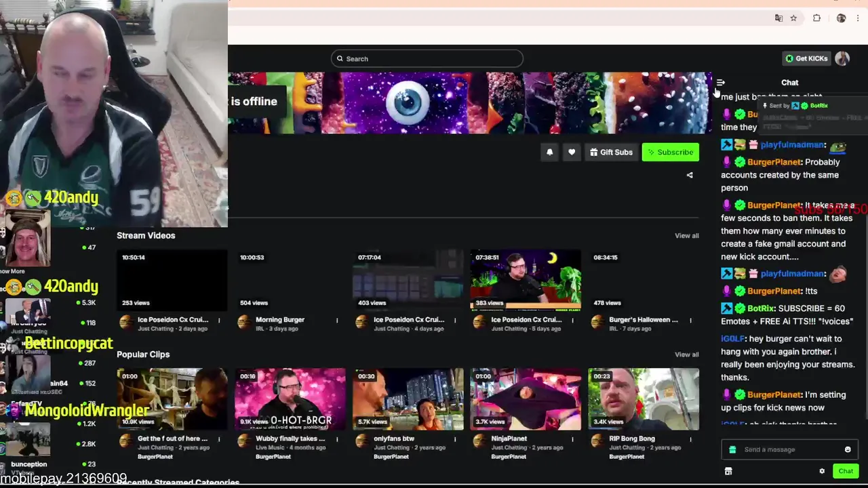Open the emoji picker in chat box
The width and height of the screenshot is (868, 488).
[x=848, y=450]
